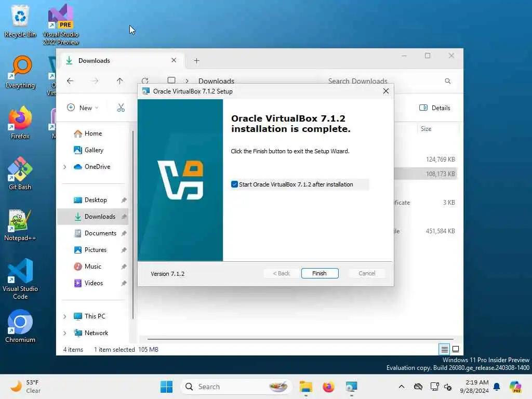Select This PC in the navigation pane
The height and width of the screenshot is (399, 532).
point(95,316)
